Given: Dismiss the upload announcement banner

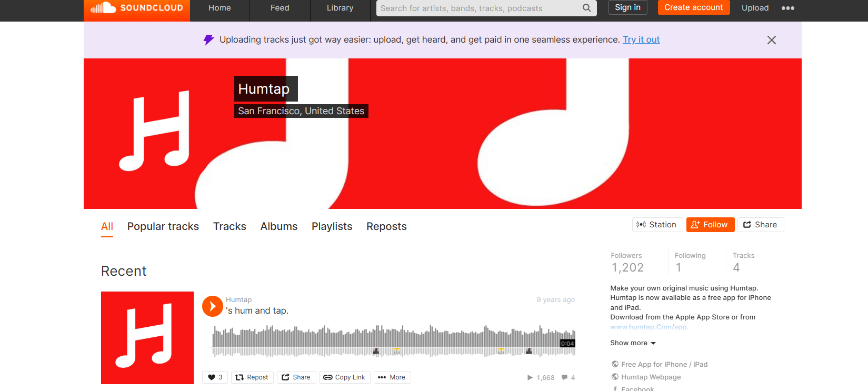Looking at the screenshot, I should (x=771, y=40).
